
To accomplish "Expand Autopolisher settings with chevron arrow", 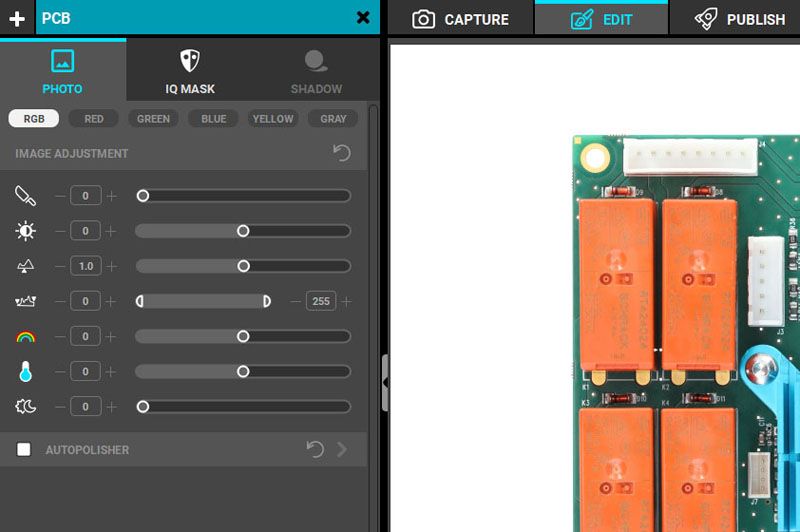I will (x=343, y=450).
